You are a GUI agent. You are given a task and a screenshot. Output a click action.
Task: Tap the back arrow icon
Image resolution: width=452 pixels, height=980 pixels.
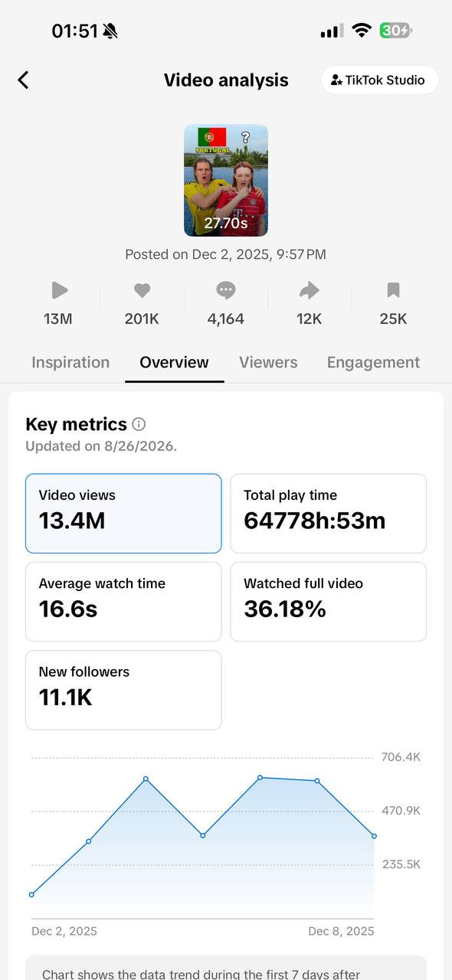(x=23, y=80)
